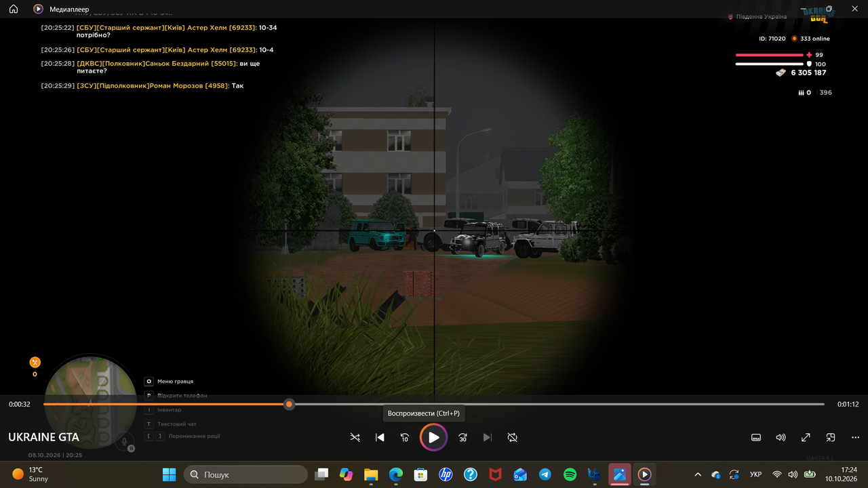Click the UKRAINE GTA video title

(43, 438)
